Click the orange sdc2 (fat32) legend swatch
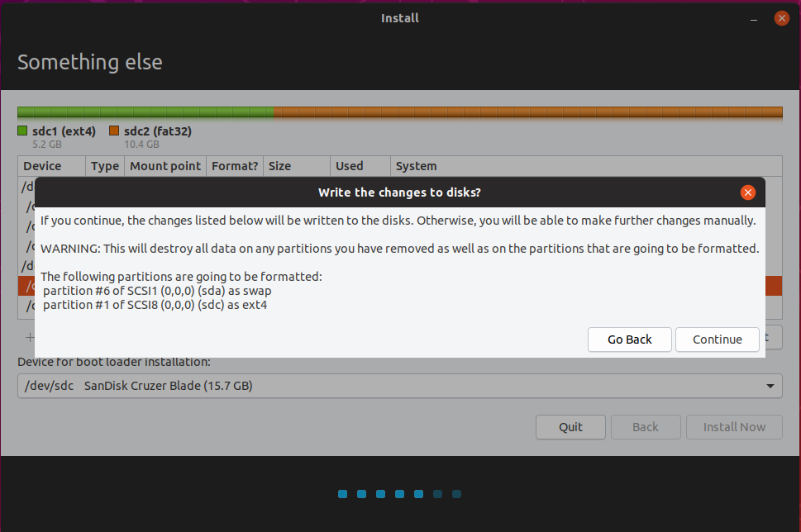This screenshot has height=532, width=801. (x=114, y=131)
